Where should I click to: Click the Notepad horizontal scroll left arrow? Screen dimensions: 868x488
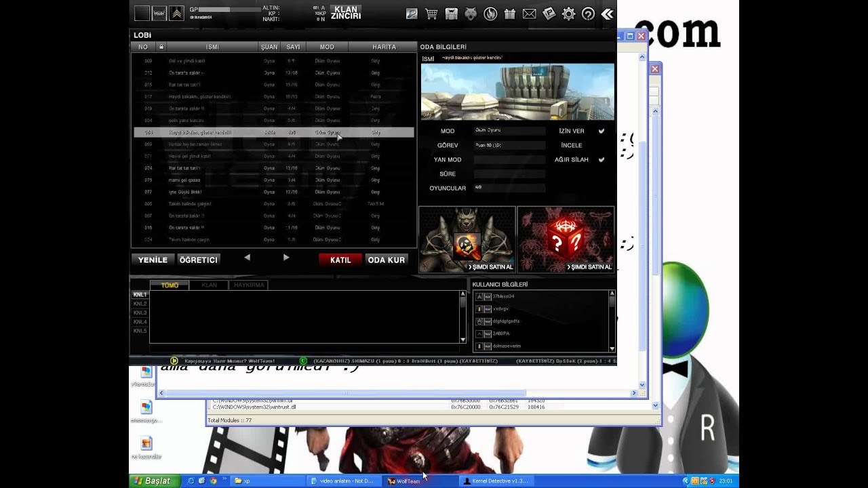click(x=161, y=393)
